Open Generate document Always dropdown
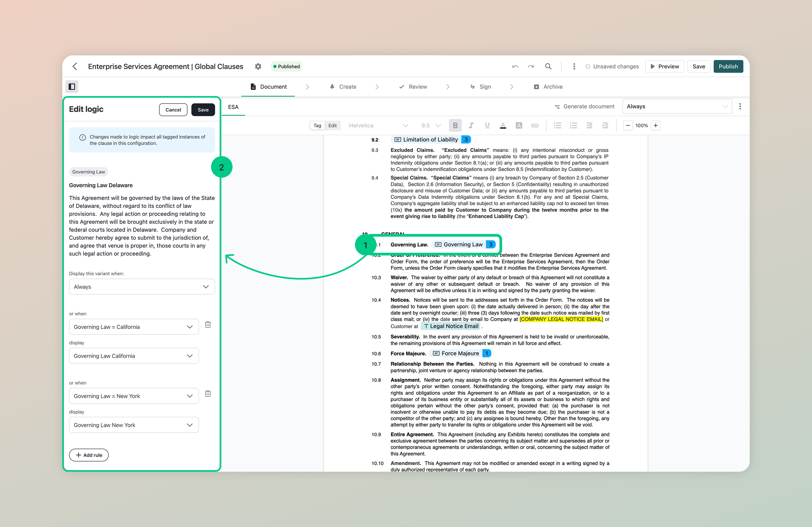 (677, 106)
